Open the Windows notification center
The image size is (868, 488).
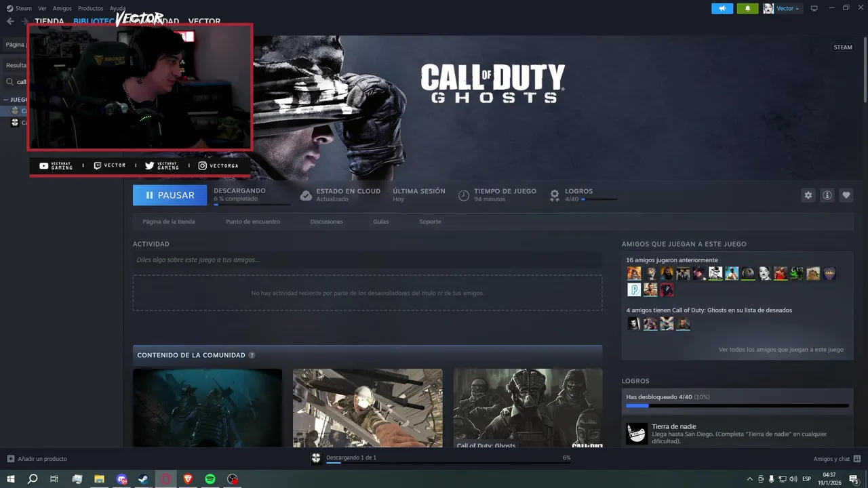854,479
